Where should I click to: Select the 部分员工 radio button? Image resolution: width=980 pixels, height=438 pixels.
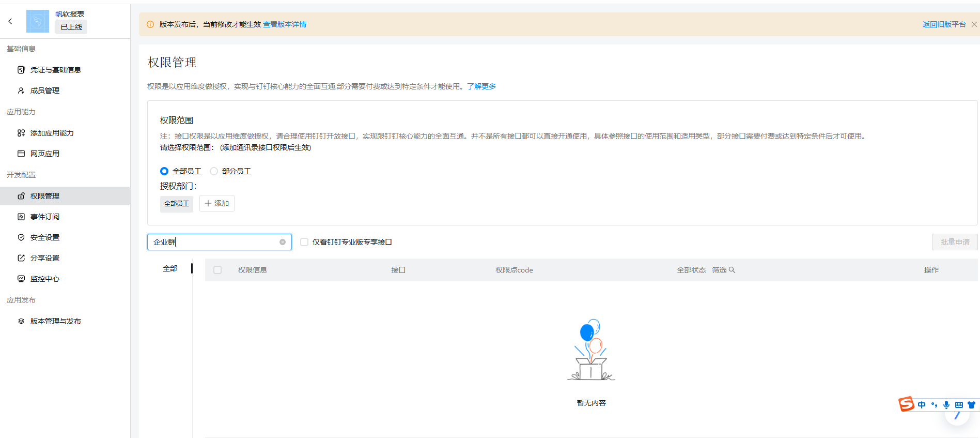(x=214, y=171)
